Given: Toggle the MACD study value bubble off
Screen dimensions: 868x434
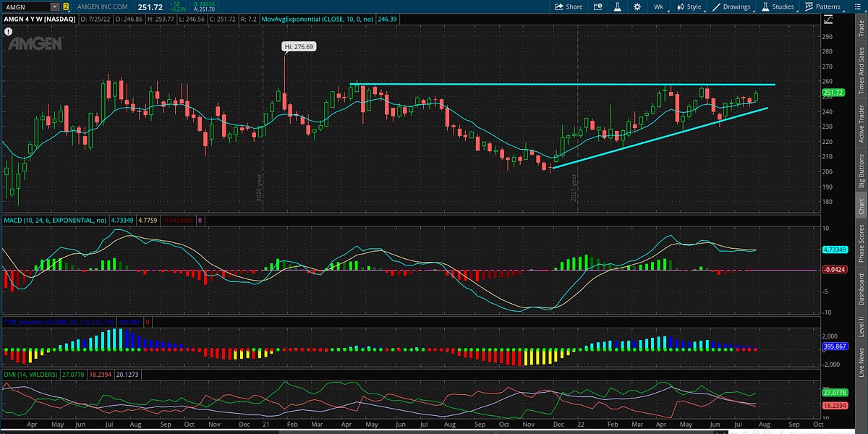Looking at the screenshot, I should [x=200, y=221].
